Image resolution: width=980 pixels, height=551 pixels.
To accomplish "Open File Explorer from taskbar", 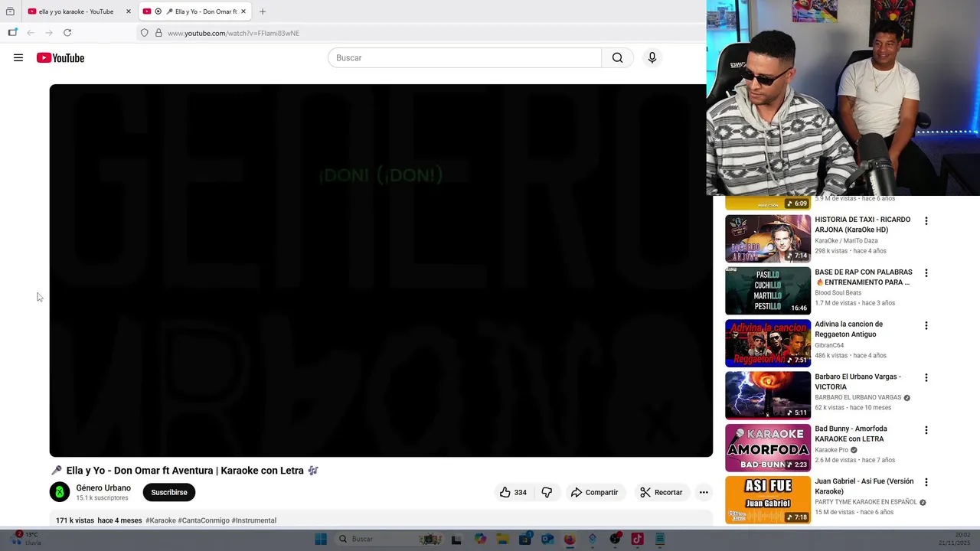I will pos(502,539).
